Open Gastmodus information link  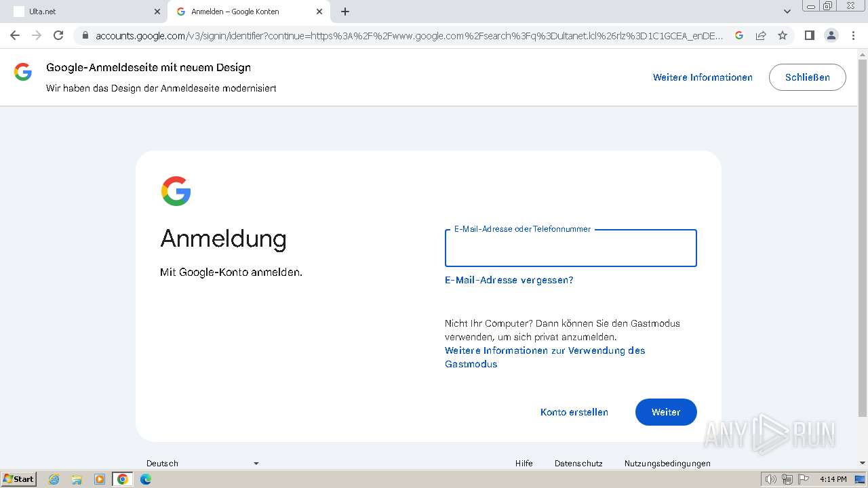pos(545,357)
